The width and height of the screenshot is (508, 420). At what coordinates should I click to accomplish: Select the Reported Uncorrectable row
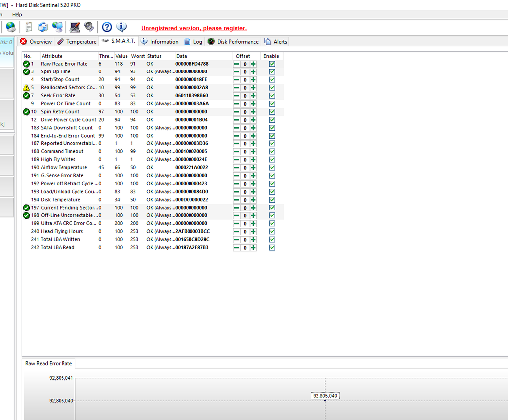153,143
